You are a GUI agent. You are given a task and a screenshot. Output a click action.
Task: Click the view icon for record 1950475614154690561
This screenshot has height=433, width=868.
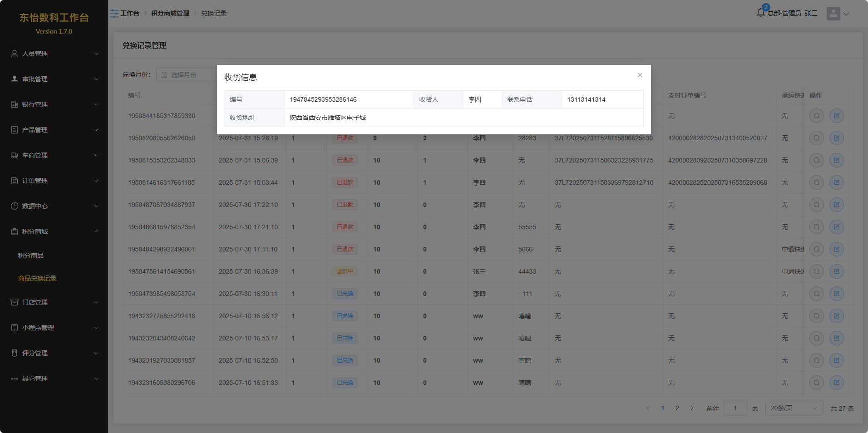tap(816, 271)
